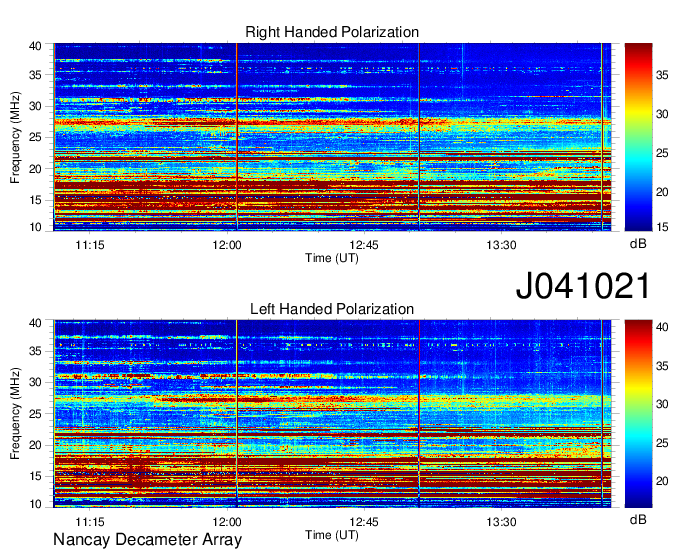Click the 20 MHz label on lower plot
The height and width of the screenshot is (552, 680).
(x=36, y=445)
